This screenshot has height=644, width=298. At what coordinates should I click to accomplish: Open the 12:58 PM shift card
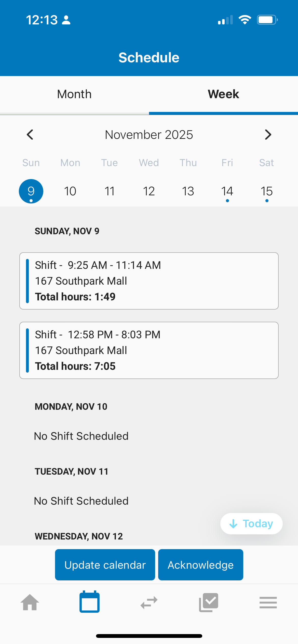pyautogui.click(x=149, y=350)
